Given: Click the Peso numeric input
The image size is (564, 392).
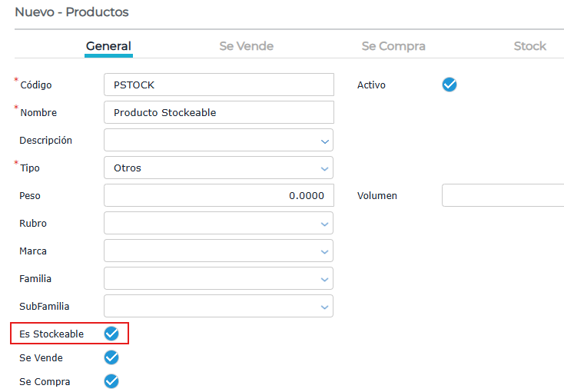Looking at the screenshot, I should coord(218,195).
